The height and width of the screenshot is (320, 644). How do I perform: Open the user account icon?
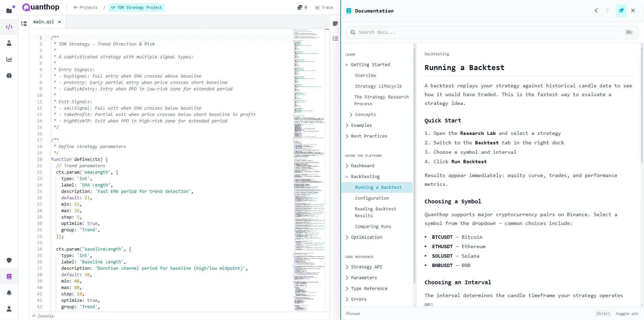coord(9,309)
